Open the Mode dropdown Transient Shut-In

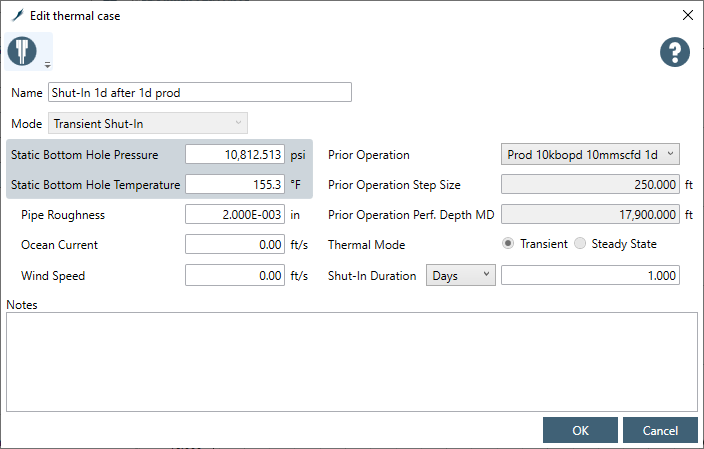[x=147, y=123]
